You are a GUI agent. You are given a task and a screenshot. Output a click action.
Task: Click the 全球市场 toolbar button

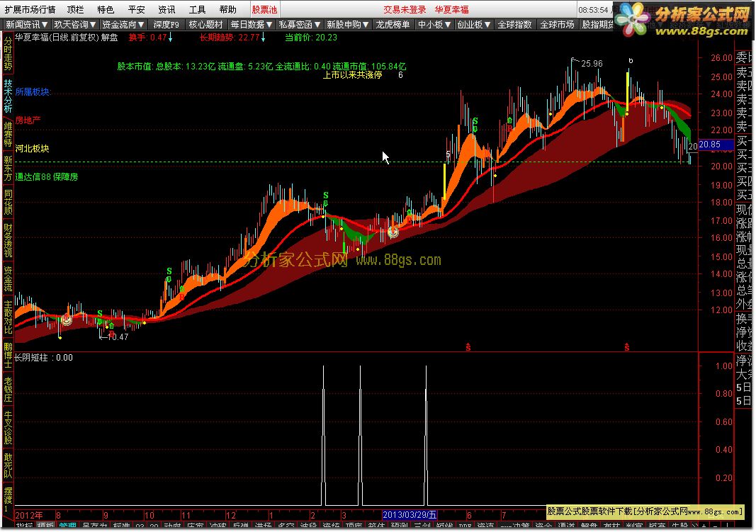coord(557,25)
